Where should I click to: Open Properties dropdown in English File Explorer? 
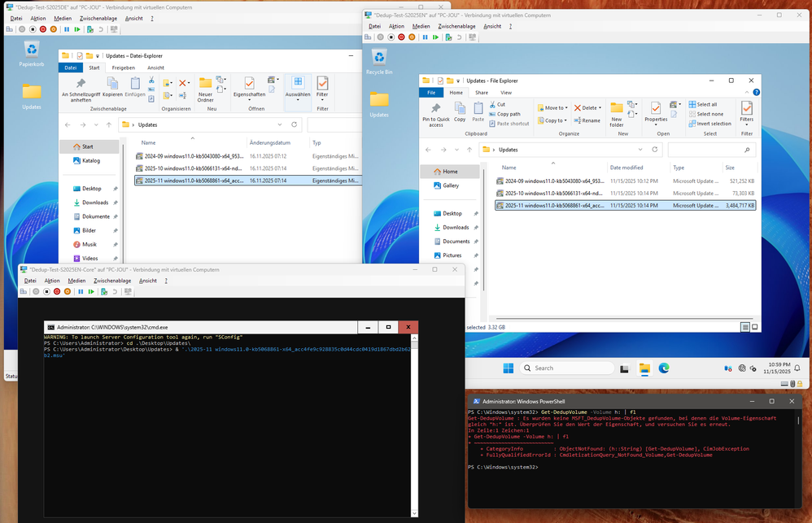[656, 124]
